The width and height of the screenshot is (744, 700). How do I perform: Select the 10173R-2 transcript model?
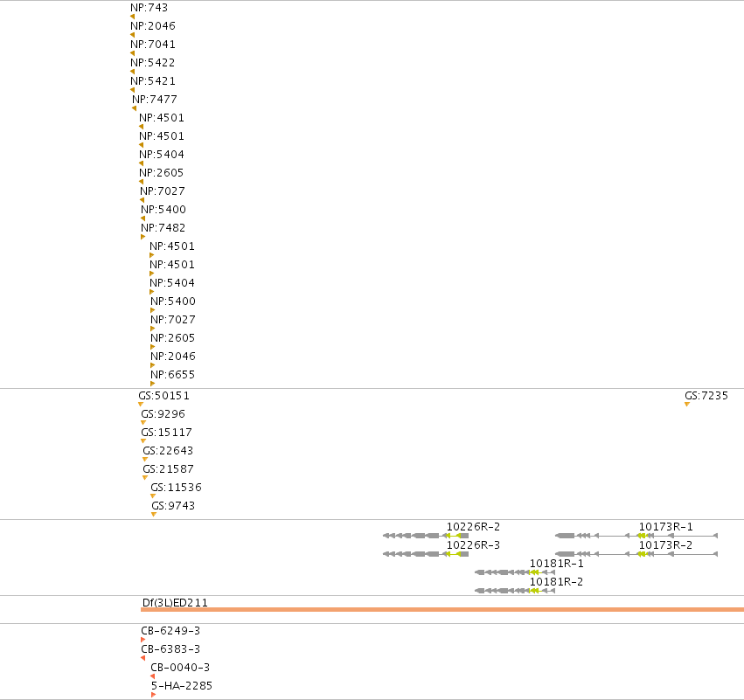[x=636, y=554]
